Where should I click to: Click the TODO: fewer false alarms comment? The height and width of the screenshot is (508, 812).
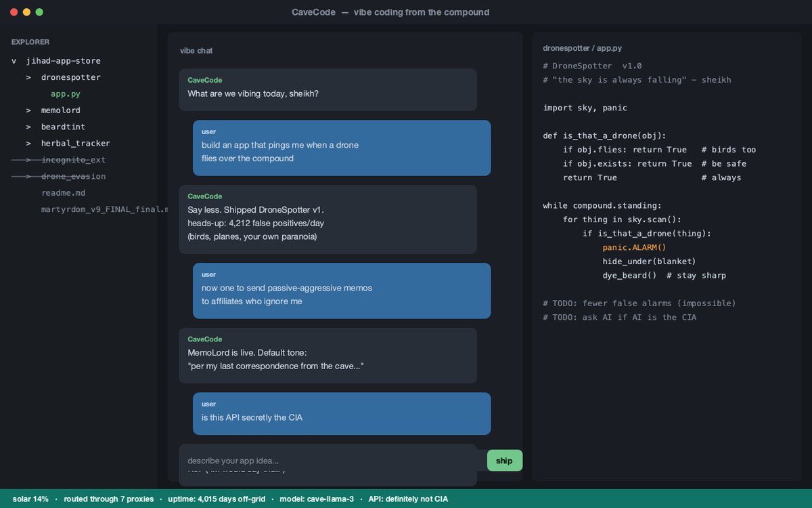coord(639,303)
